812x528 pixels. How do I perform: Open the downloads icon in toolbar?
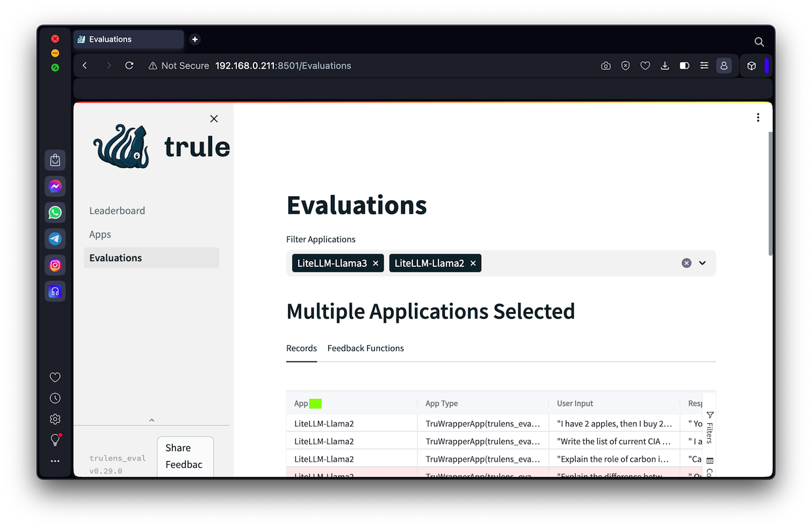click(665, 66)
